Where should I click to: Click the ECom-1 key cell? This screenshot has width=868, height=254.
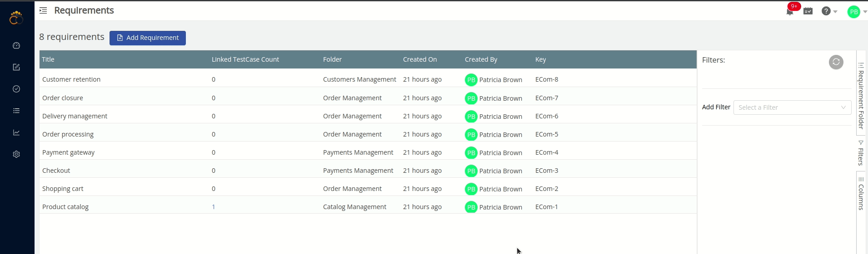547,207
